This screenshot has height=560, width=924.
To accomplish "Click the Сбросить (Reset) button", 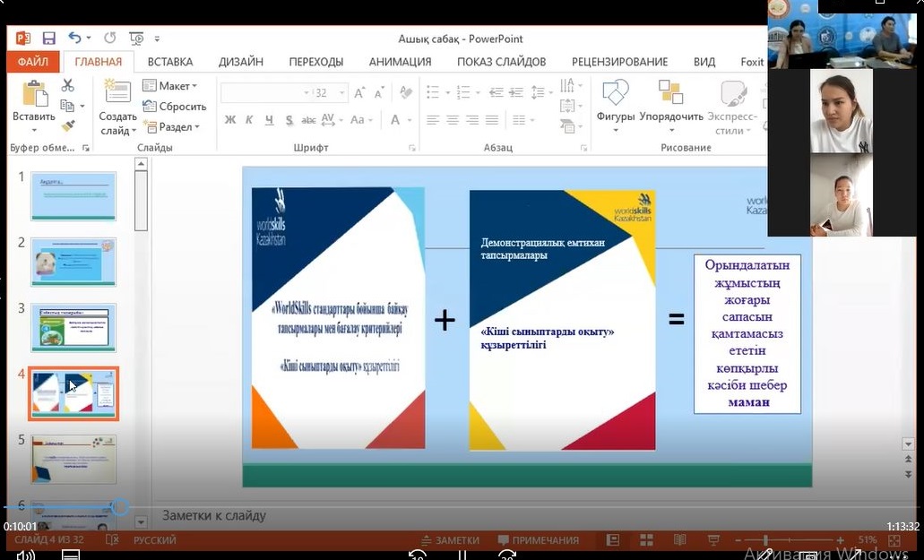I will (175, 107).
